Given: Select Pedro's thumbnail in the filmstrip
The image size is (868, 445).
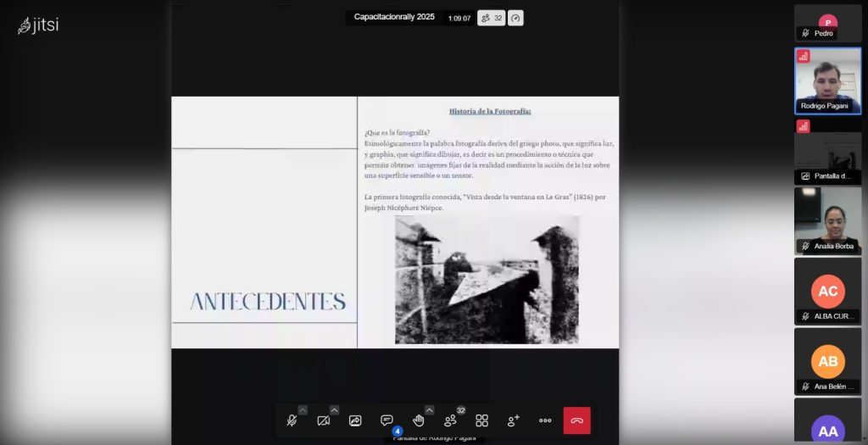Looking at the screenshot, I should click(x=827, y=23).
